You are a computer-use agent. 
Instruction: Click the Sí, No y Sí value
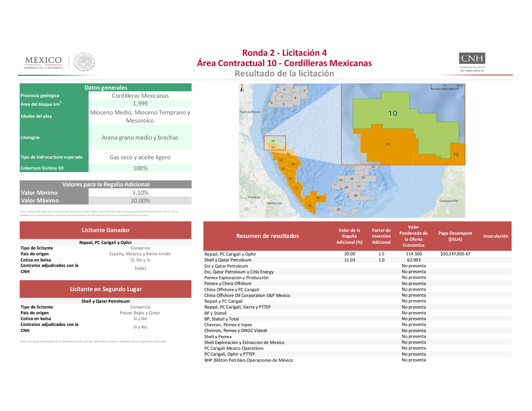coord(140,260)
